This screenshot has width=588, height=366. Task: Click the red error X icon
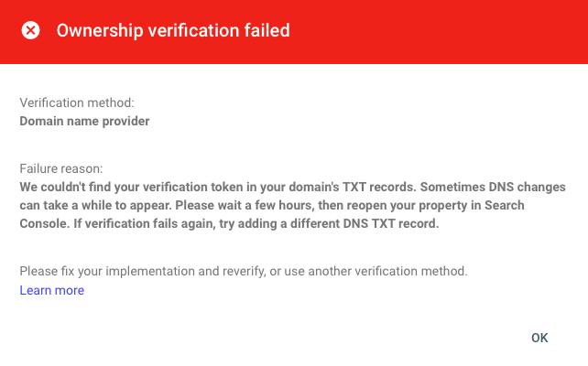[x=31, y=30]
